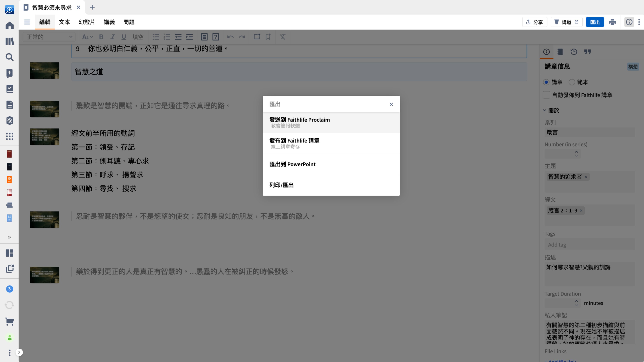
Task: Click the decrease indent icon
Action: 178,37
